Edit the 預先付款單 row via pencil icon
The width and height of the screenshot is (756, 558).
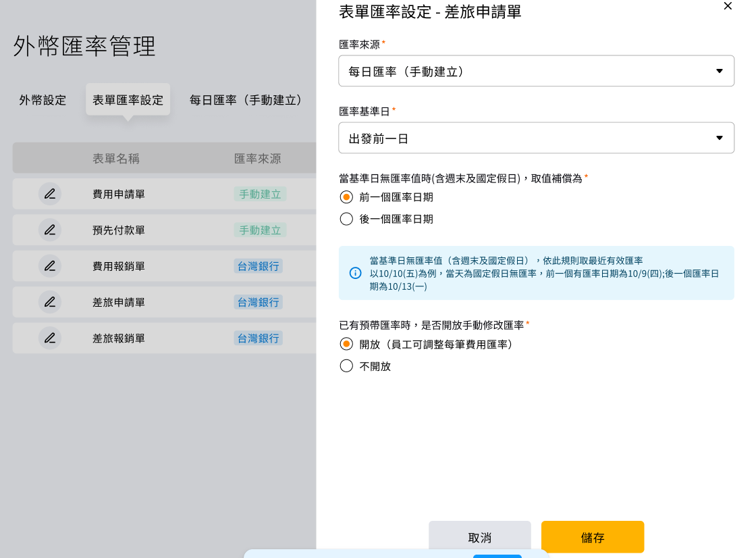pyautogui.click(x=50, y=230)
